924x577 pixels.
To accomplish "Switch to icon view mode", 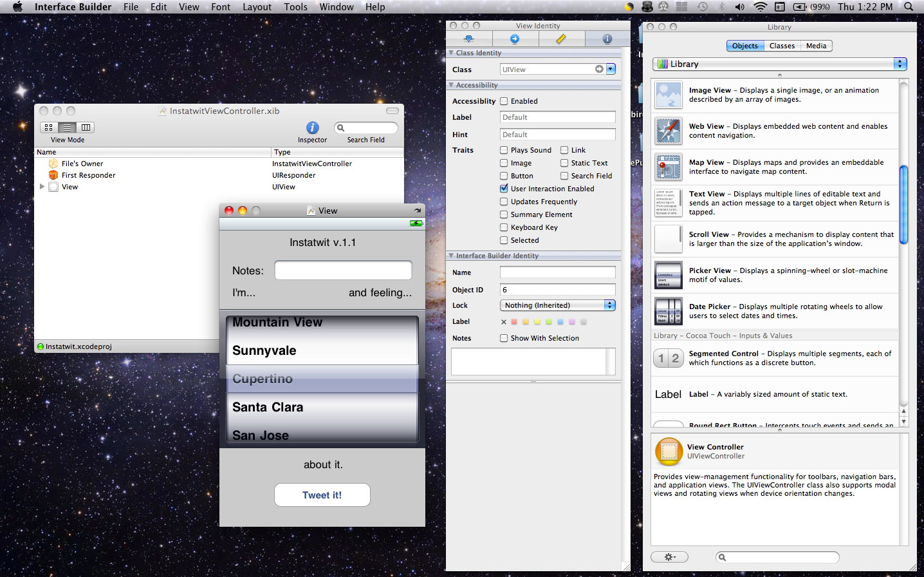I will [x=49, y=128].
